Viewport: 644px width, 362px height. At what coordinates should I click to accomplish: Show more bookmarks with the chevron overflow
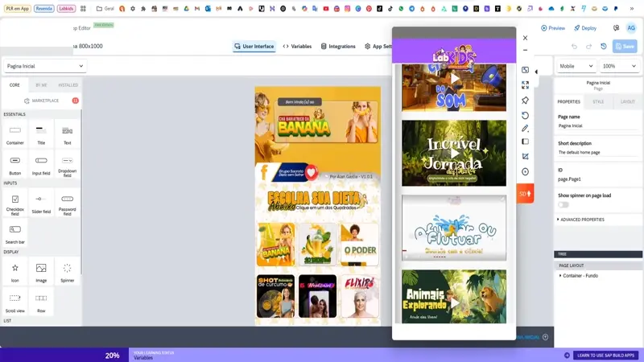click(632, 8)
